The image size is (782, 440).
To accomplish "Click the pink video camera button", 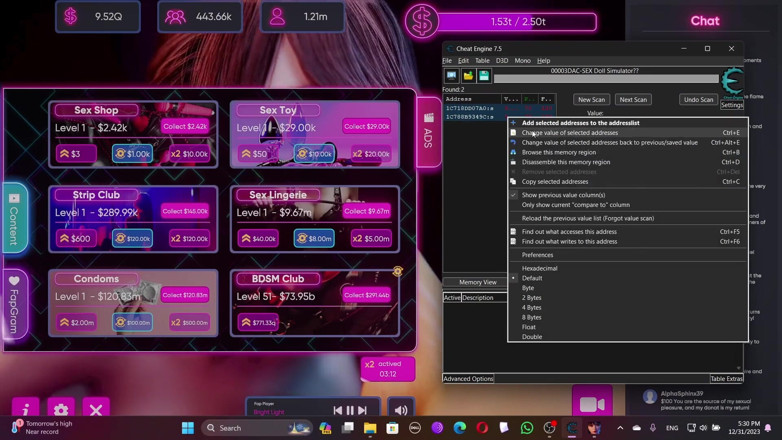I will coord(592,402).
